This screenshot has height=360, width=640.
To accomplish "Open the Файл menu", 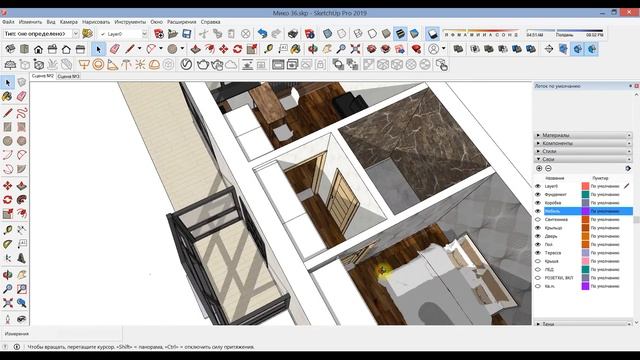I will [8, 22].
